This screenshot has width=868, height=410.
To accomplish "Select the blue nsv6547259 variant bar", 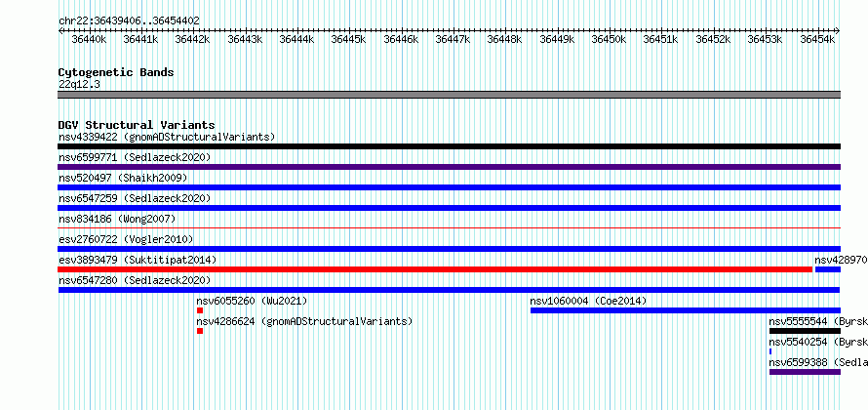I will (449, 208).
